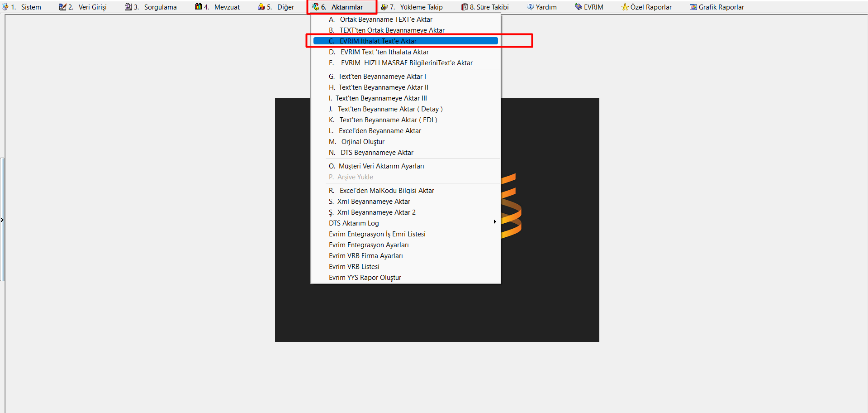Open the Süre Takibi menu

click(489, 7)
